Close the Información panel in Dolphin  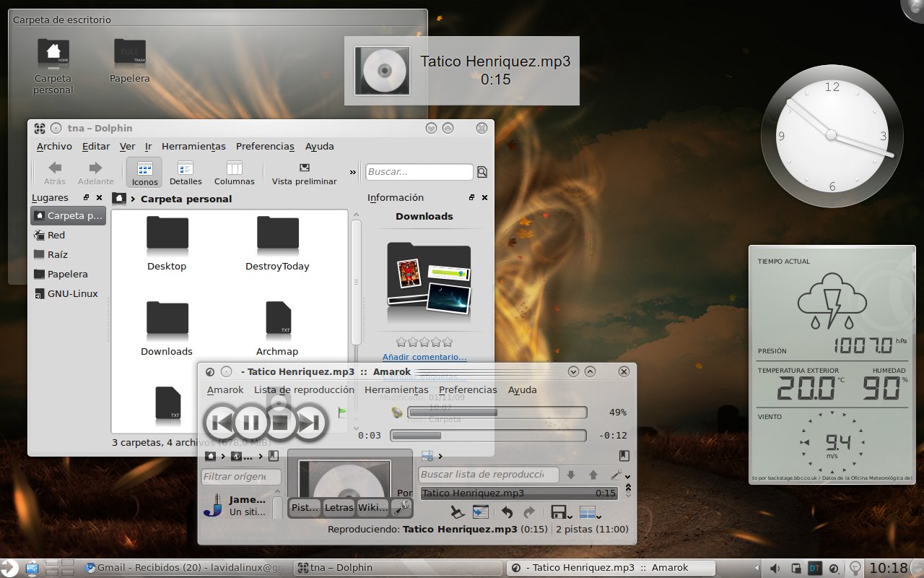click(484, 197)
